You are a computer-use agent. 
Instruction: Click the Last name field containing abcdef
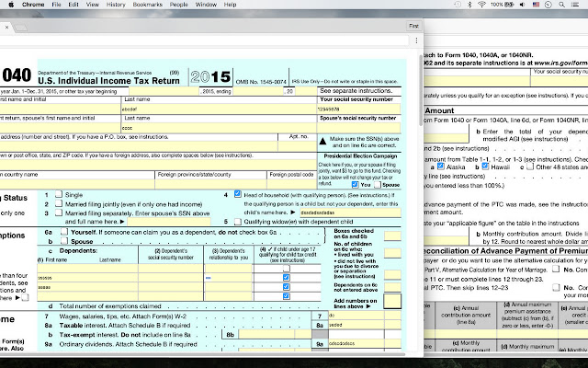pyautogui.click(x=219, y=109)
